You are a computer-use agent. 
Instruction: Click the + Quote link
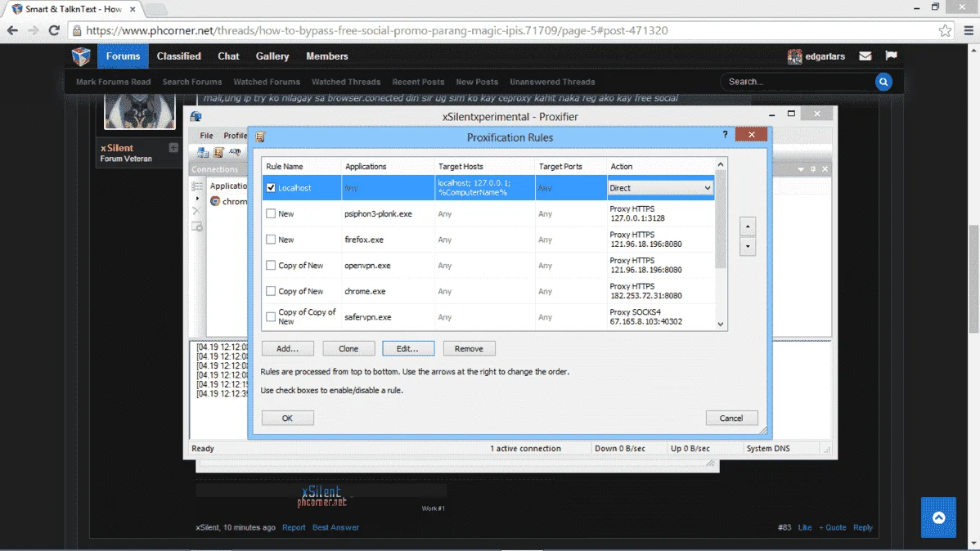click(x=833, y=527)
